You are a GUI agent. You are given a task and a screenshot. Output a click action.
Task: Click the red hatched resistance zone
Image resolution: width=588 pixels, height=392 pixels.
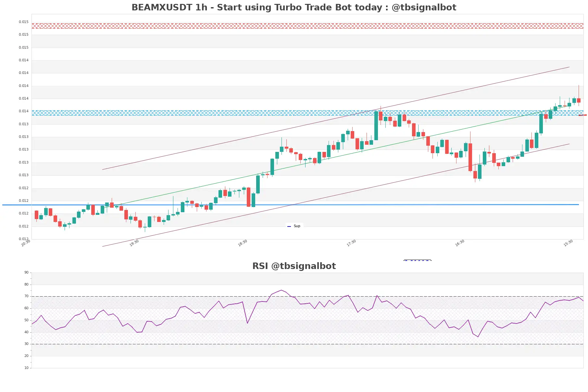[307, 26]
